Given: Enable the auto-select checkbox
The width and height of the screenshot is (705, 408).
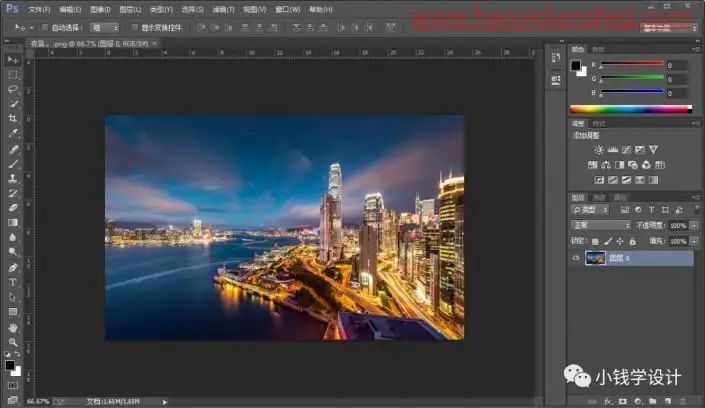Looking at the screenshot, I should 45,27.
